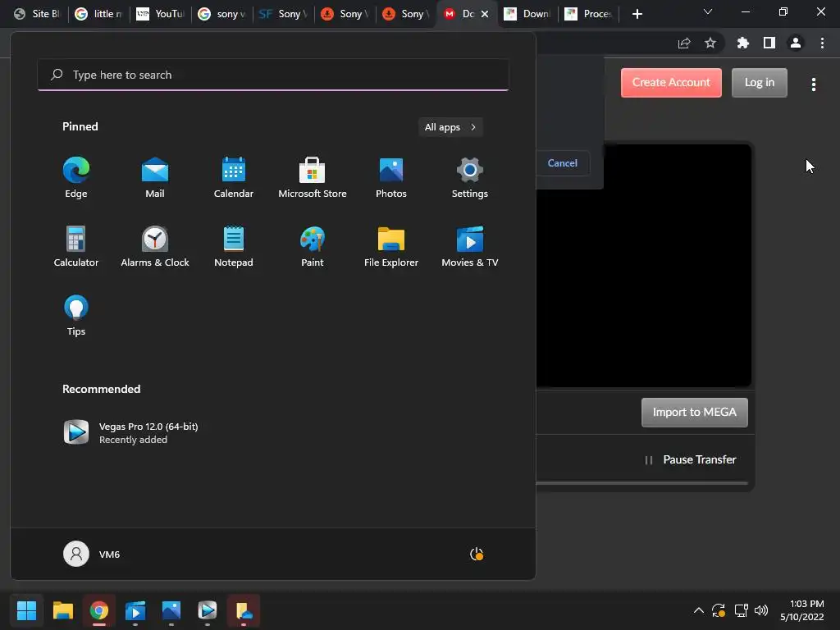The image size is (840, 630).
Task: Open the network status tray icon
Action: point(741,610)
